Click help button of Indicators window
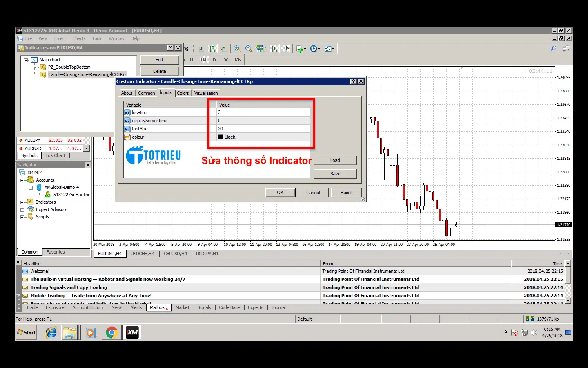 (171, 48)
